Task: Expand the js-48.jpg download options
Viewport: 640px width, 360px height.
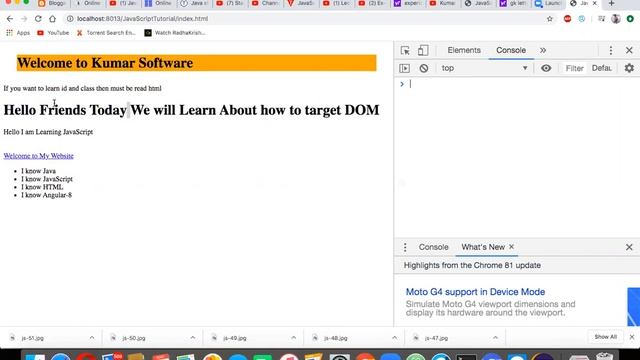Action: (x=394, y=338)
